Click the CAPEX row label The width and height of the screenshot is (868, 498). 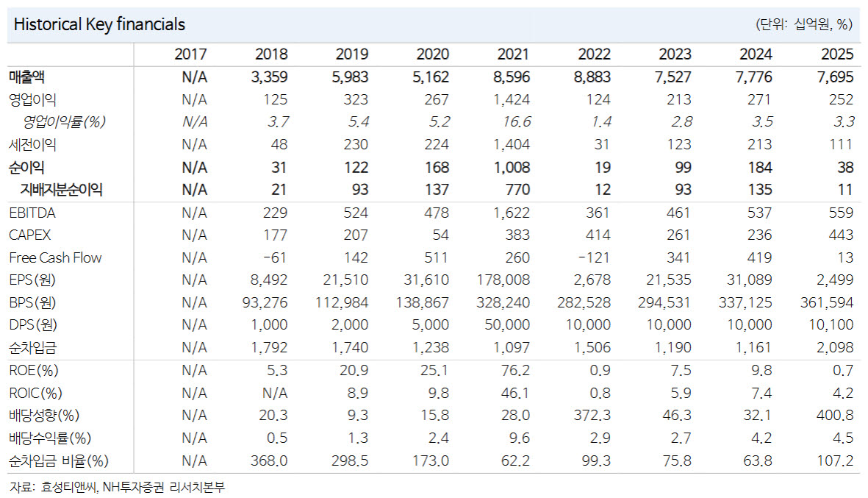30,235
